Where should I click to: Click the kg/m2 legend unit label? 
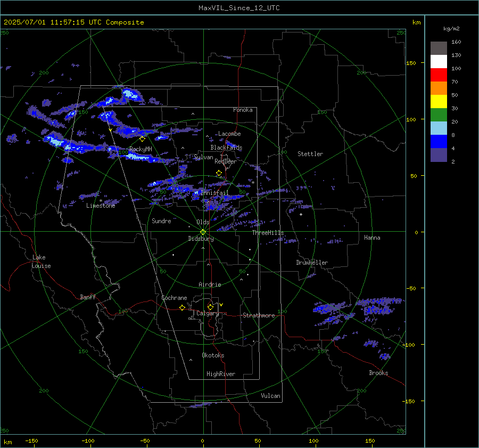pyautogui.click(x=451, y=29)
